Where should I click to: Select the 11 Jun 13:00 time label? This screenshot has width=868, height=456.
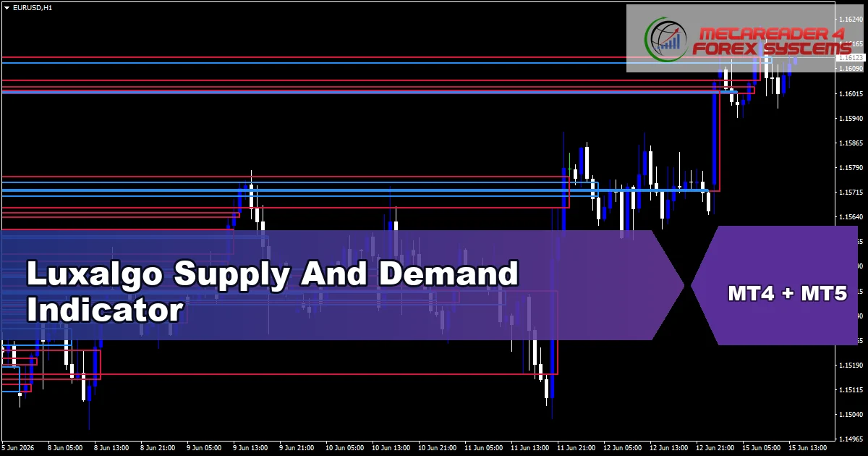click(529, 447)
